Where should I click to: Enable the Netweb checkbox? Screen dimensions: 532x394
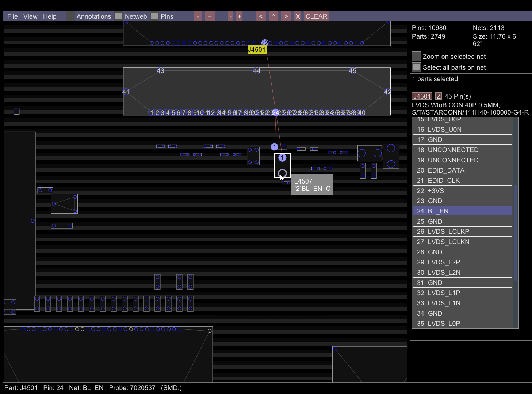click(119, 16)
